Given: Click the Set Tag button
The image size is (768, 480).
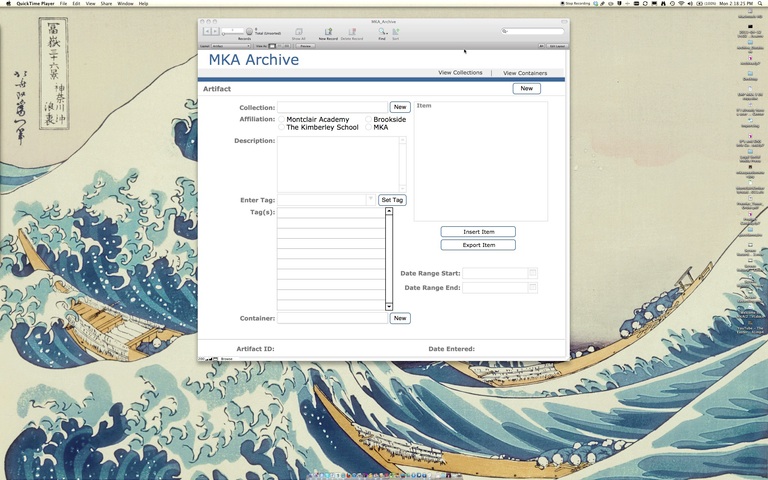Looking at the screenshot, I should coord(392,200).
